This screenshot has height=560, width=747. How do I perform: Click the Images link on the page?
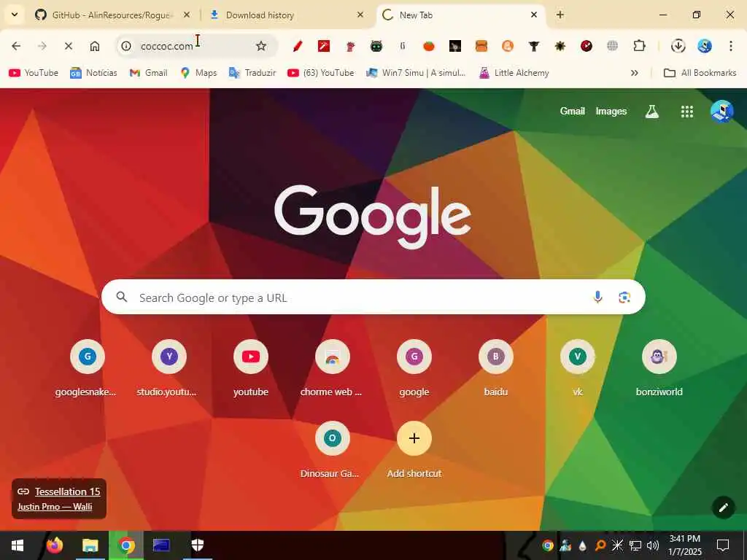point(611,112)
